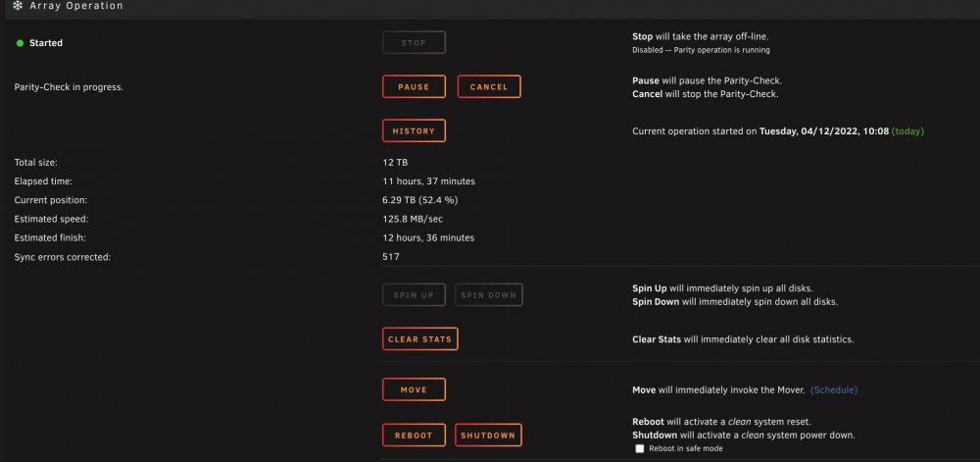The width and height of the screenshot is (980, 462).
Task: Click the 'Parity-Check in progress.' status text
Action: (69, 87)
